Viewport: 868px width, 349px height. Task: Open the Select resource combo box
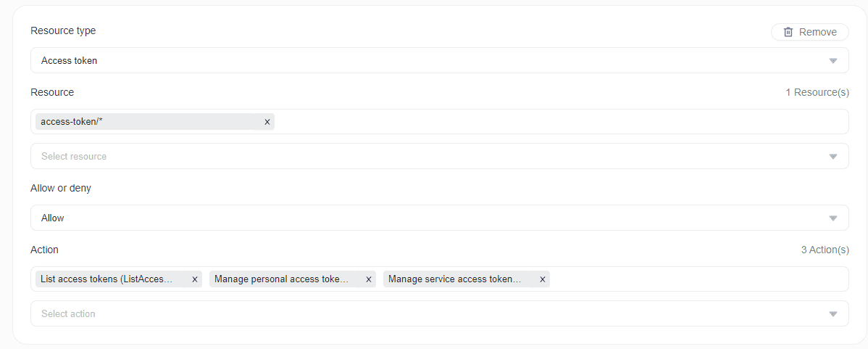pyautogui.click(x=427, y=157)
